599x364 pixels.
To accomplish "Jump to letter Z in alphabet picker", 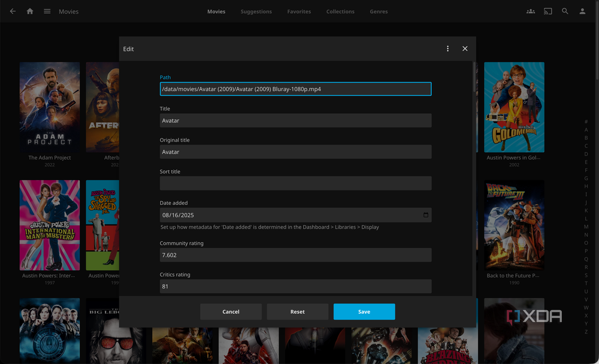I will (x=586, y=332).
